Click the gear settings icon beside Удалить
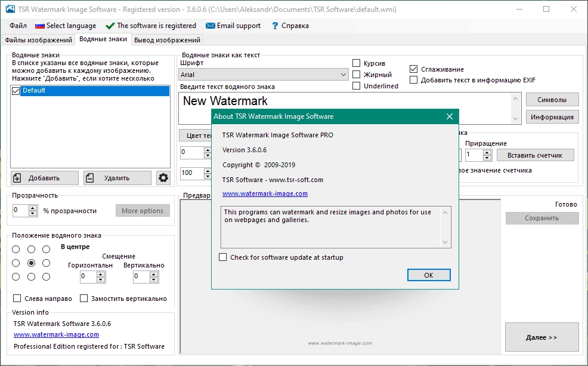The image size is (588, 366). click(163, 177)
